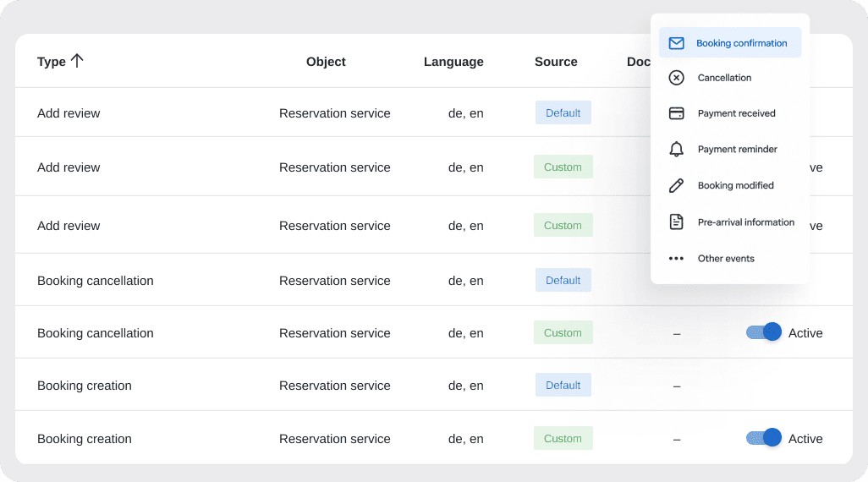This screenshot has width=868, height=482.
Task: Select 'Add review' text in the Default row
Action: [69, 113]
